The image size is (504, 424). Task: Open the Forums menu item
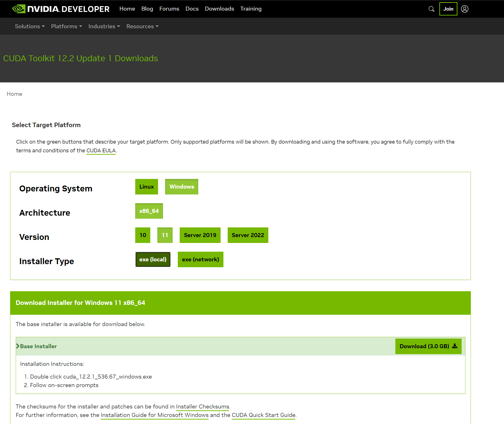click(169, 9)
